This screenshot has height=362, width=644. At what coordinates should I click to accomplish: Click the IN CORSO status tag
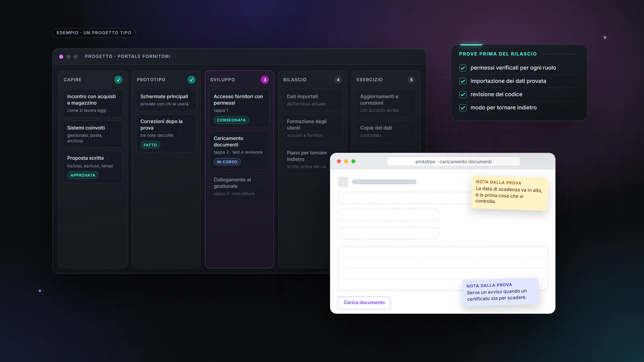click(x=227, y=162)
